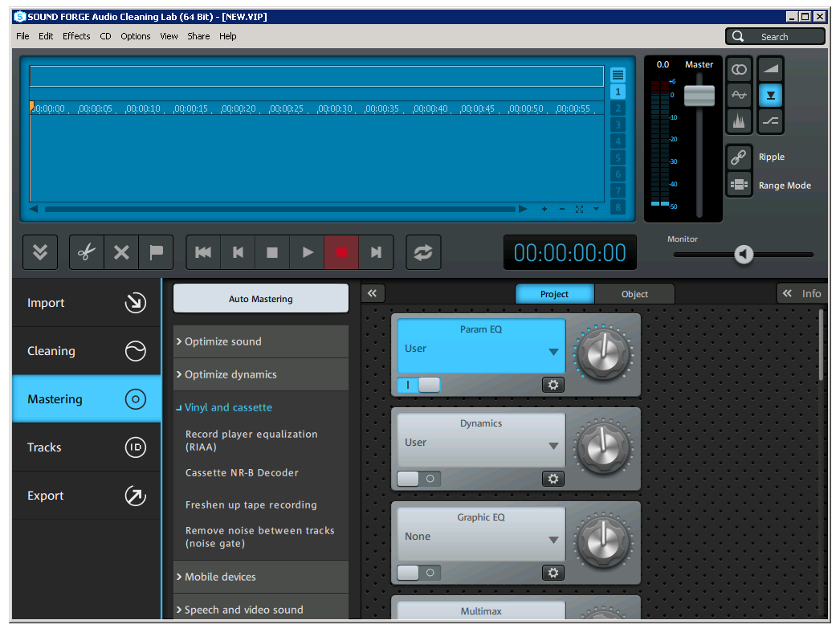The height and width of the screenshot is (633, 840).
Task: Open the Cleaning section
Action: coord(87,351)
